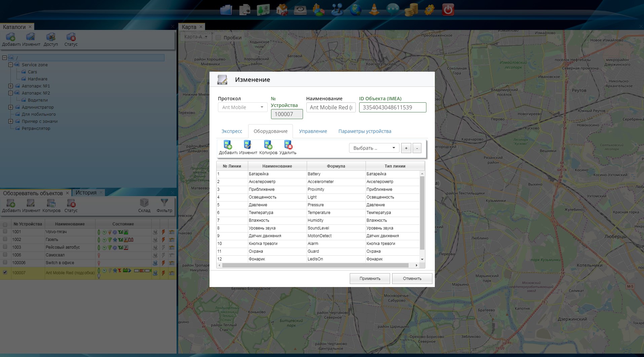Click the ID Объекта (IMEA) input field
This screenshot has height=357, width=644.
pos(392,107)
